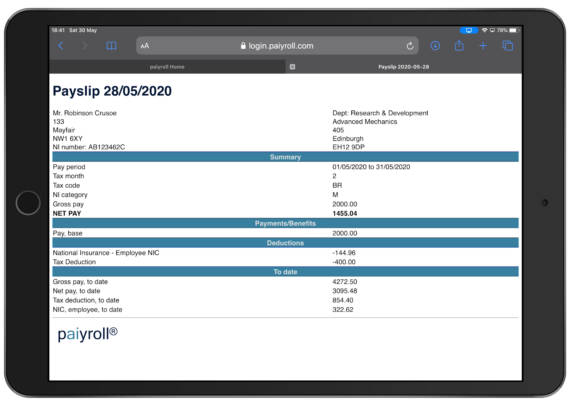Click Gross pay to date value 4272.50

[x=345, y=282]
